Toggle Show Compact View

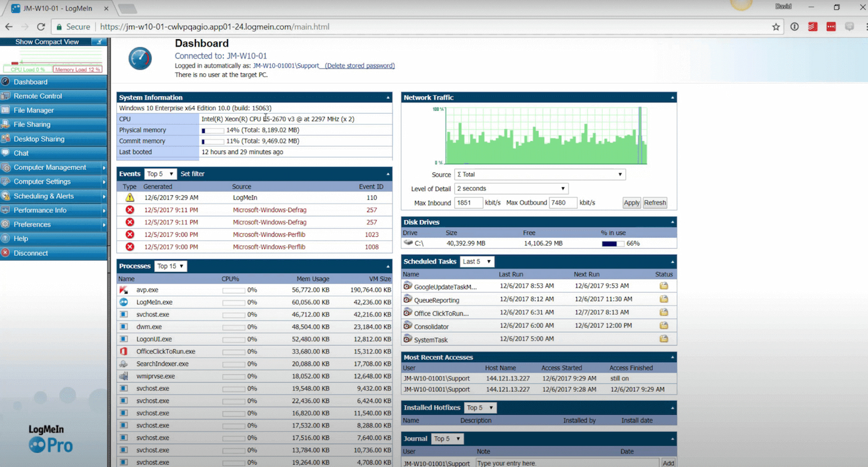click(47, 42)
